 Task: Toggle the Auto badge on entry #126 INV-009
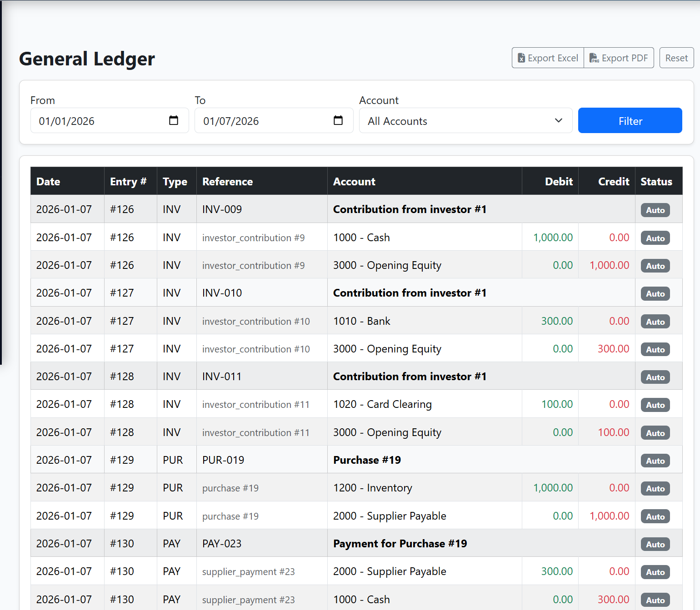pyautogui.click(x=655, y=210)
